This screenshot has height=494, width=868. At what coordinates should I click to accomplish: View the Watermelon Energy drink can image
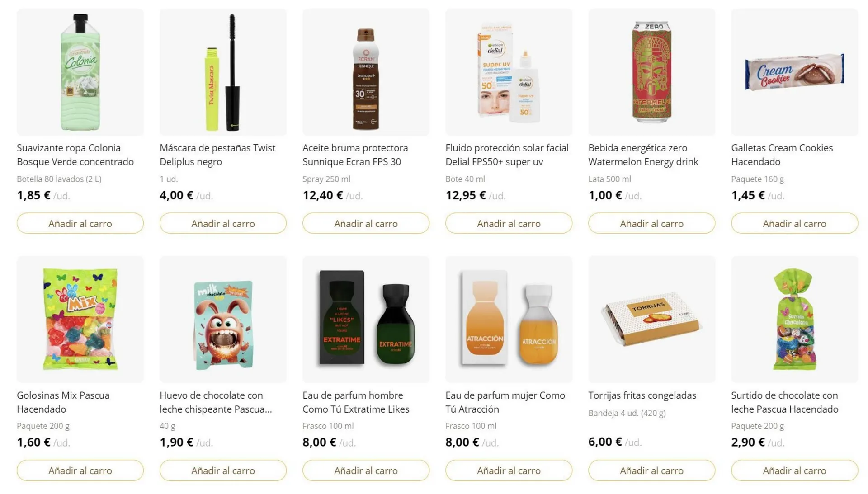click(x=651, y=72)
